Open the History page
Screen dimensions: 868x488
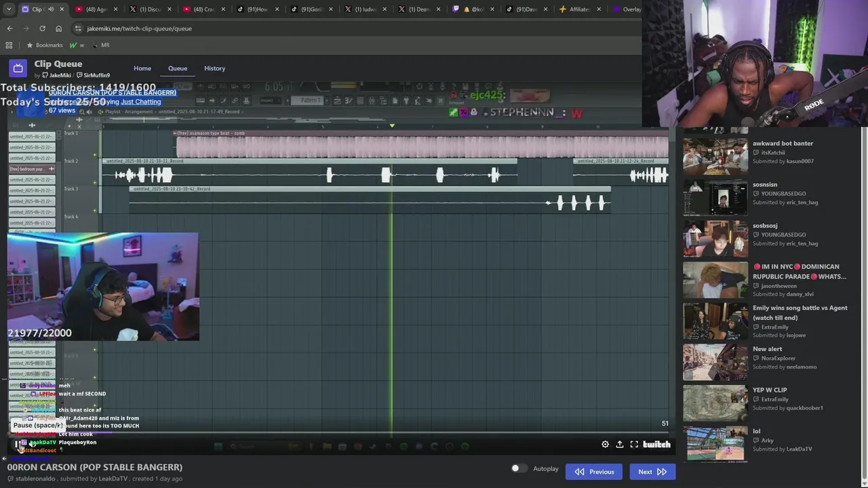[x=214, y=68]
